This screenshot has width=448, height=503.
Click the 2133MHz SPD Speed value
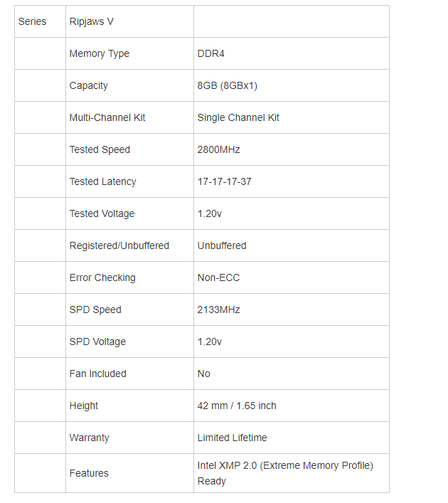[x=219, y=310]
